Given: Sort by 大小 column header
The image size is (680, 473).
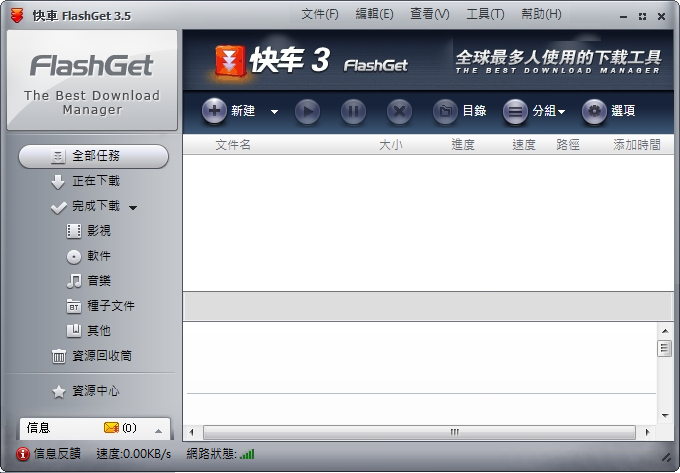Looking at the screenshot, I should [391, 145].
